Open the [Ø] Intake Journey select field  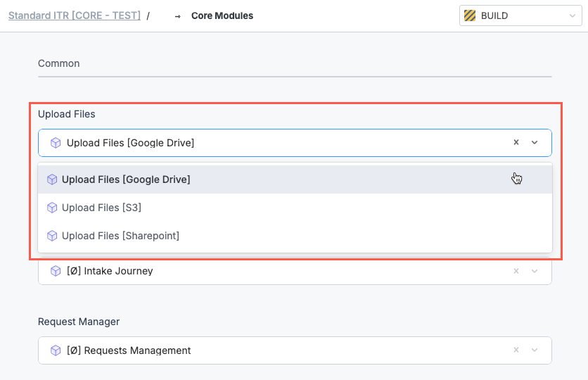tap(295, 271)
